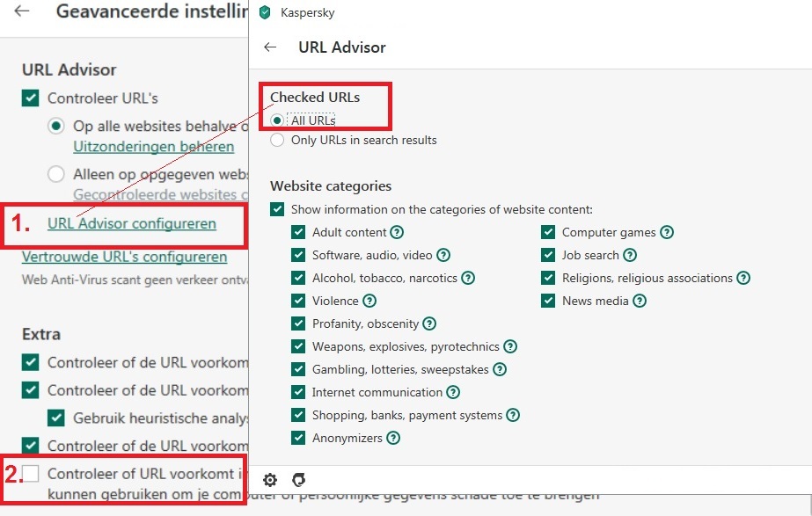Image resolution: width=812 pixels, height=516 pixels.
Task: Select the All URLs radio button
Action: click(x=277, y=120)
